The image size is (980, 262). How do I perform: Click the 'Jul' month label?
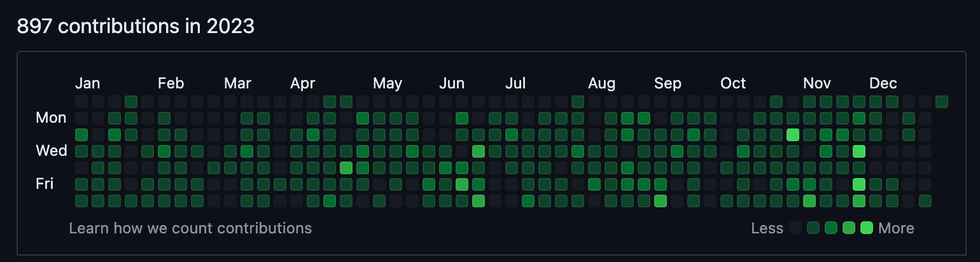tap(515, 83)
